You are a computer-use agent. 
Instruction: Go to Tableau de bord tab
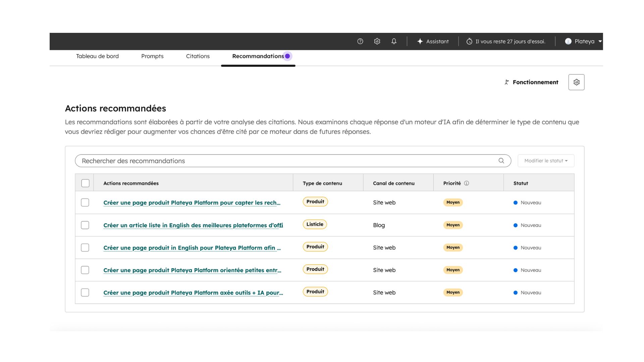(x=97, y=56)
